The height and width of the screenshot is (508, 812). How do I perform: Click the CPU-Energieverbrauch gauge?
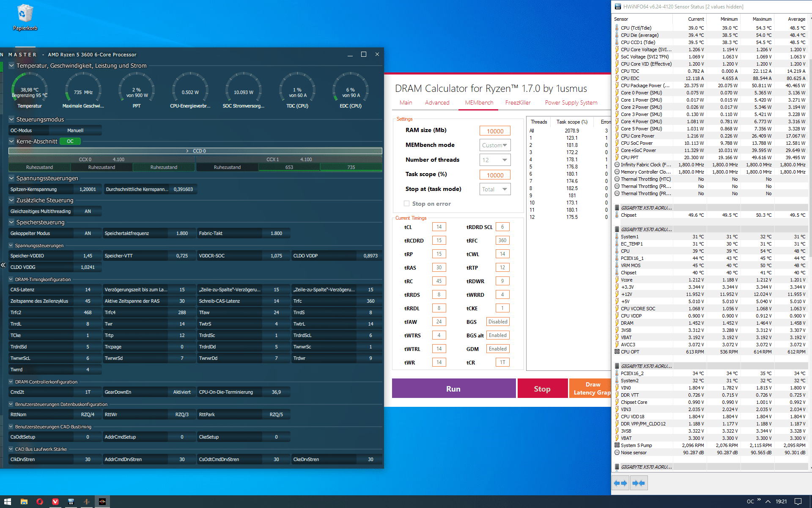(x=190, y=91)
